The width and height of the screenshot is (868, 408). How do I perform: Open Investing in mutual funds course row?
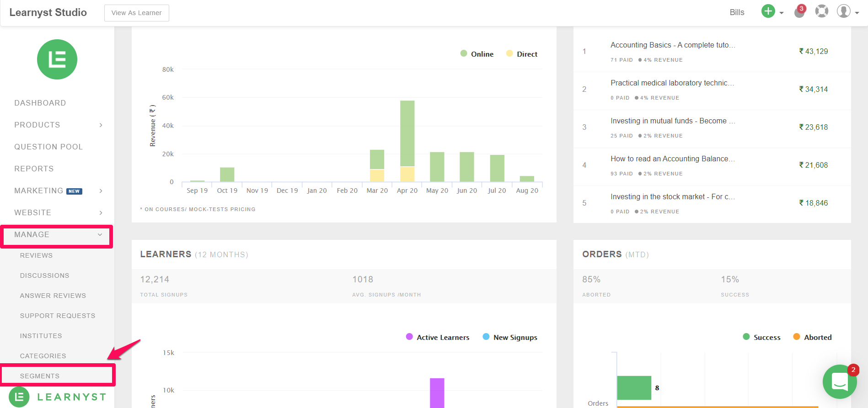[712, 128]
